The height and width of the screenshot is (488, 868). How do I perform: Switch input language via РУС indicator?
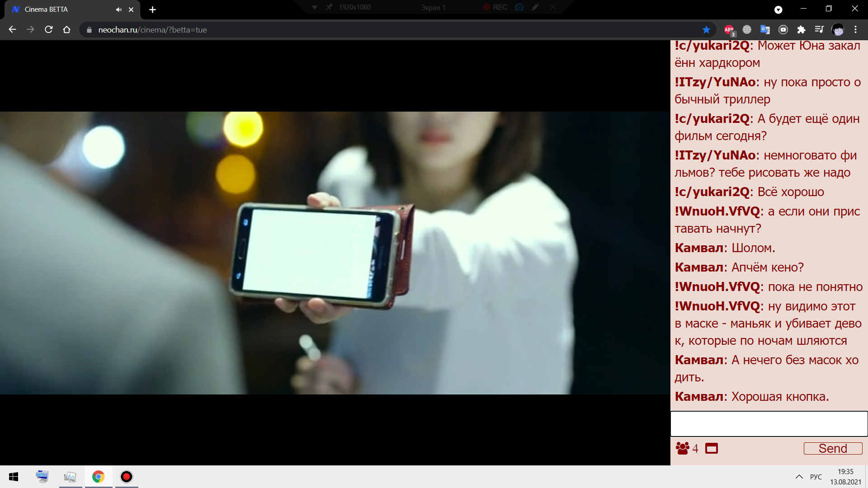pos(816,477)
